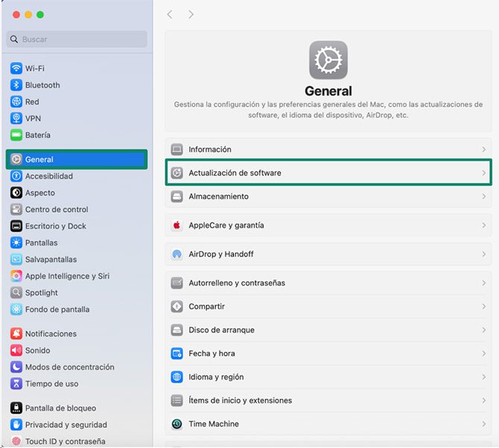The width and height of the screenshot is (499, 448).
Task: Select Notificaciones sidebar label
Action: click(x=51, y=334)
